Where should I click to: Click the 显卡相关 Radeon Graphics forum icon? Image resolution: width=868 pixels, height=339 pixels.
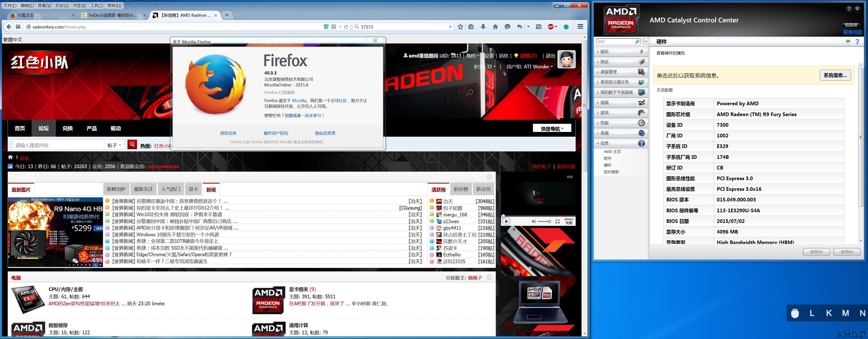[x=268, y=300]
